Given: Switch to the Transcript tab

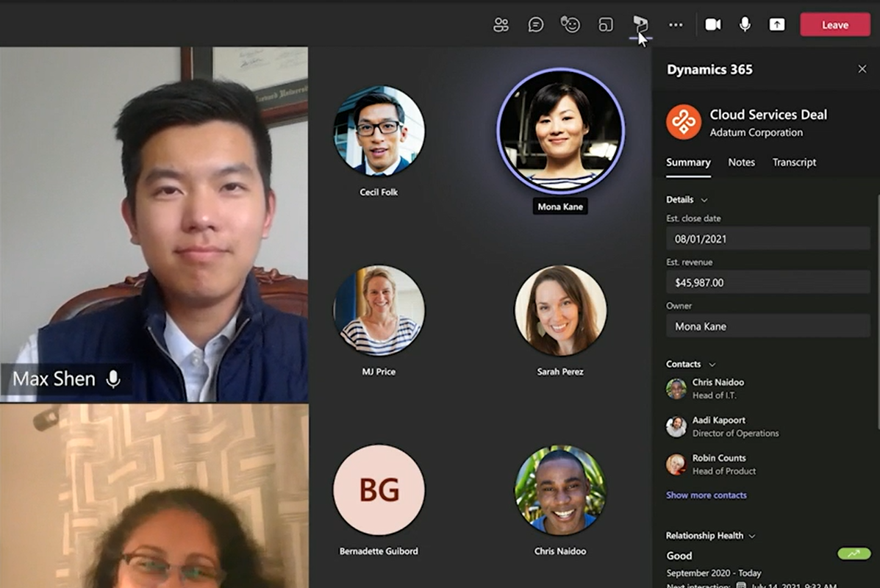Looking at the screenshot, I should coord(794,162).
